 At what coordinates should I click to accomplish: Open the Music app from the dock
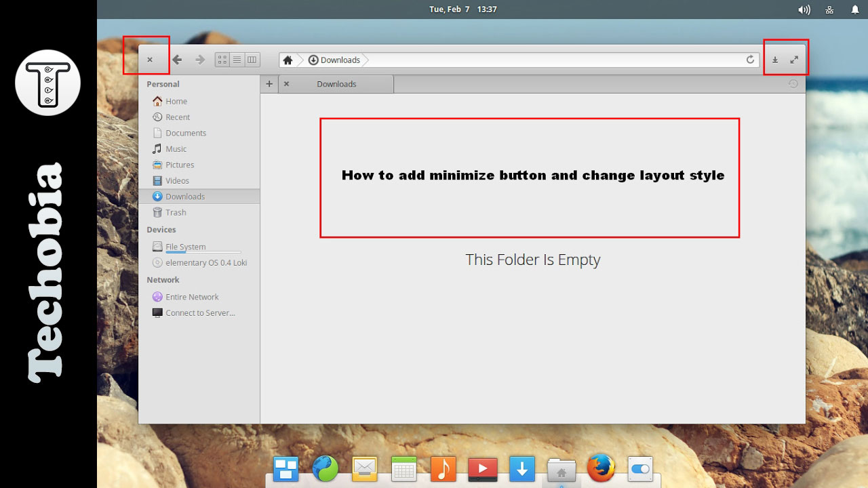443,468
